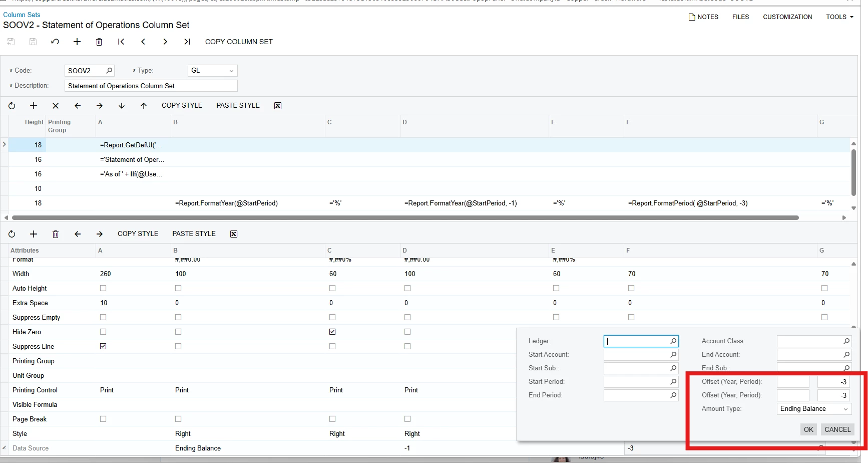
Task: Click the Ledger input field
Action: point(641,341)
